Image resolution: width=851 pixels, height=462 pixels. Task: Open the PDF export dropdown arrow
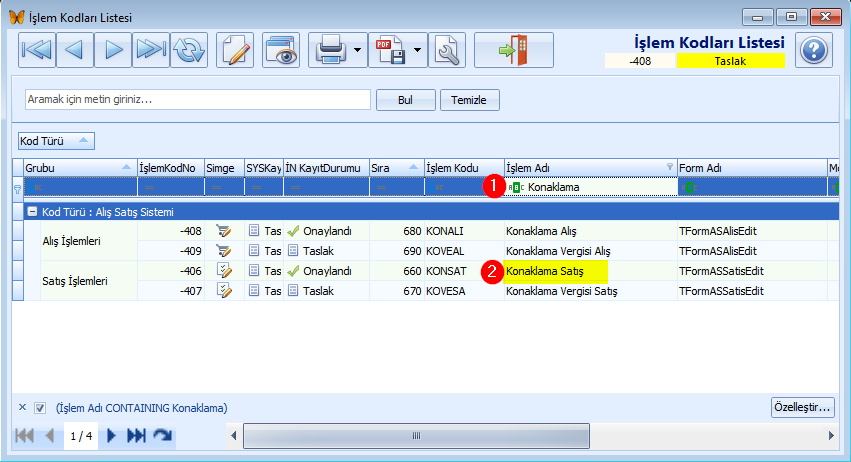tap(417, 50)
